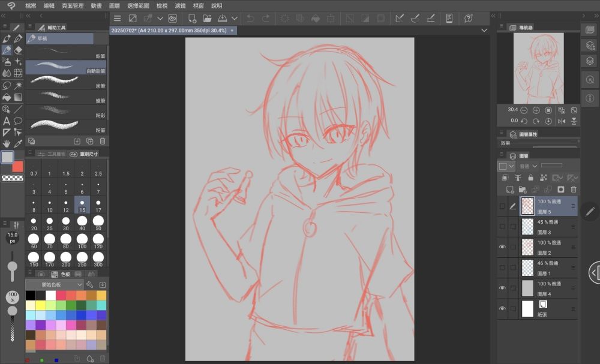Select the 炭筆 charcoal sub tool
Viewport: 600px width, 364px height.
pyautogui.click(x=66, y=82)
